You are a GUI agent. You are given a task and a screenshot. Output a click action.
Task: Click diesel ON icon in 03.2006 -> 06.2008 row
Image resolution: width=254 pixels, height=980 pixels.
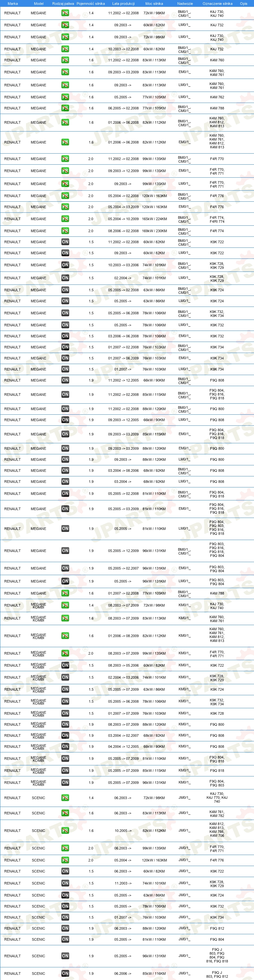coord(65,336)
